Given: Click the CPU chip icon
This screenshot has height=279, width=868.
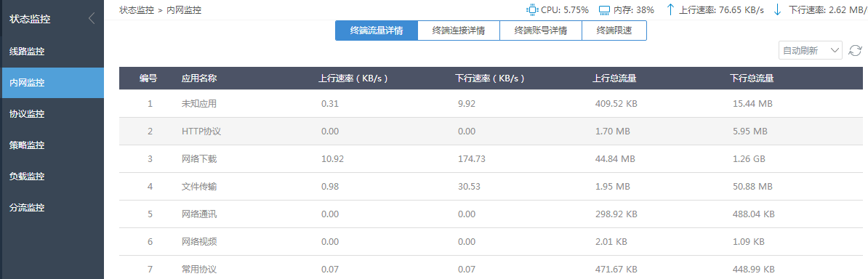Looking at the screenshot, I should [x=532, y=9].
